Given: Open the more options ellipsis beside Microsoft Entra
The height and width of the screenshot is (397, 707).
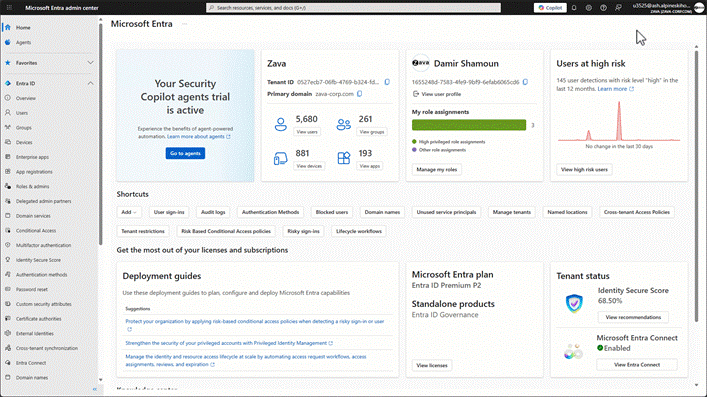Looking at the screenshot, I should 184,24.
